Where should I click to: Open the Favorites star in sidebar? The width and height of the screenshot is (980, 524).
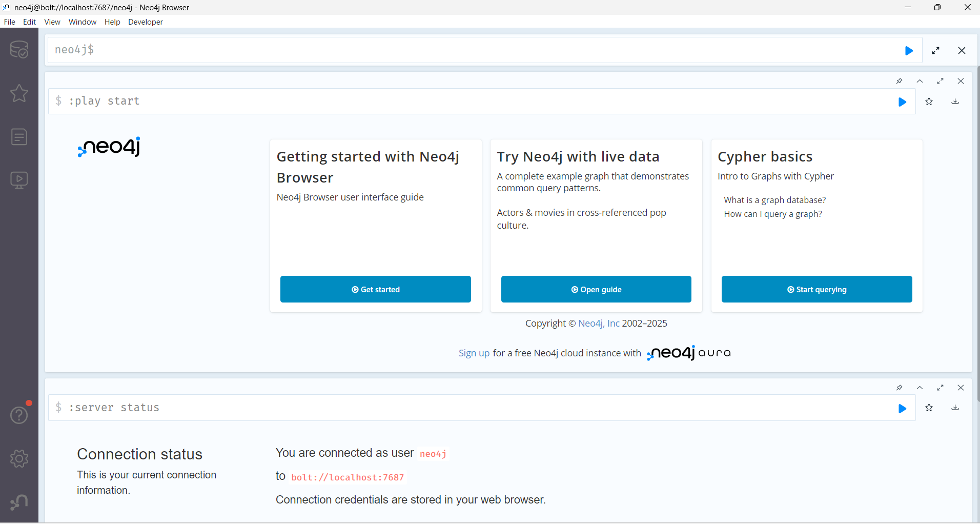[19, 93]
